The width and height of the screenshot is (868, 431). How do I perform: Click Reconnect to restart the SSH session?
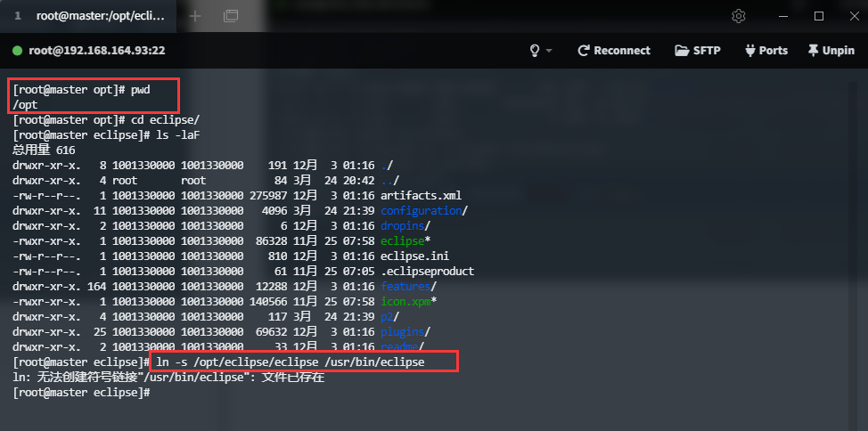click(x=614, y=51)
